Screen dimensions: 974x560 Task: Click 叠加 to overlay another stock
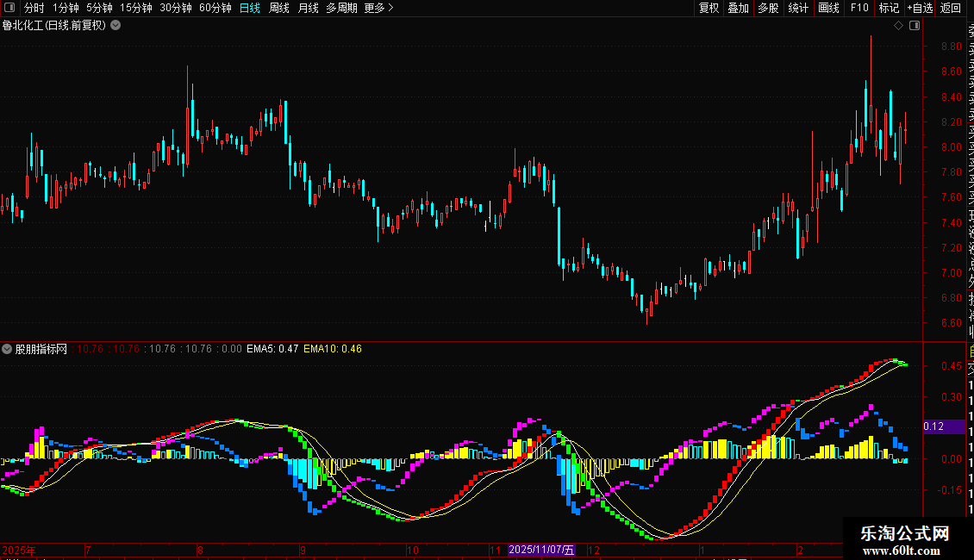coord(739,8)
